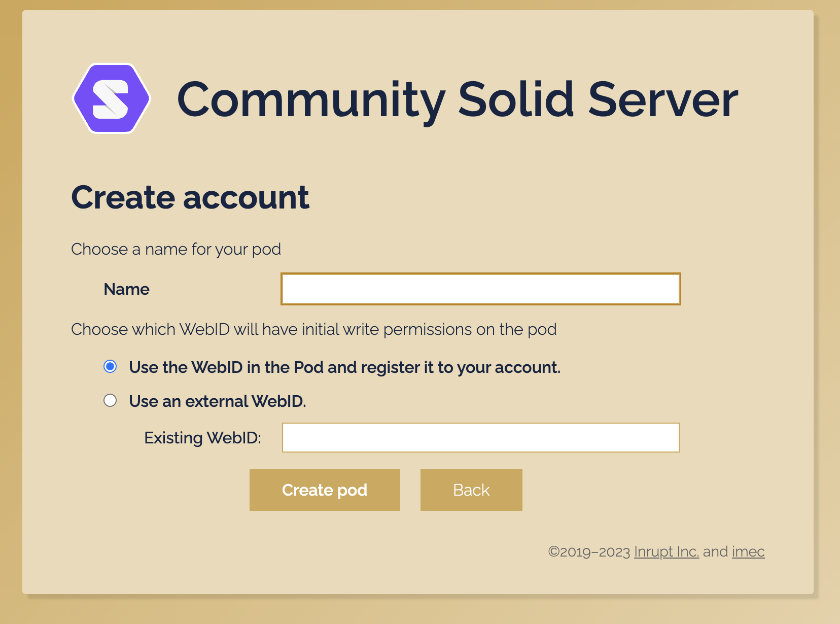Open the "imec" footer link

click(x=748, y=551)
